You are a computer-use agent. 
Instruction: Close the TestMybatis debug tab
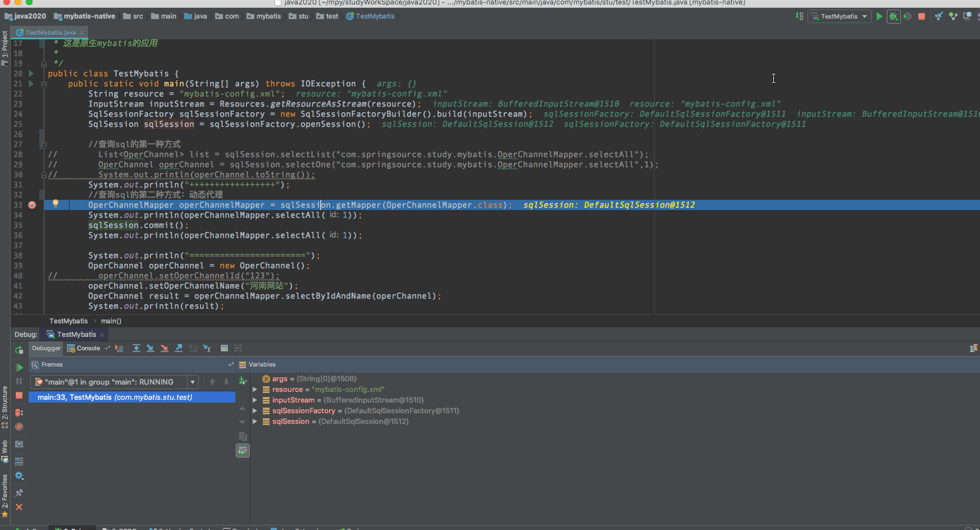click(102, 335)
